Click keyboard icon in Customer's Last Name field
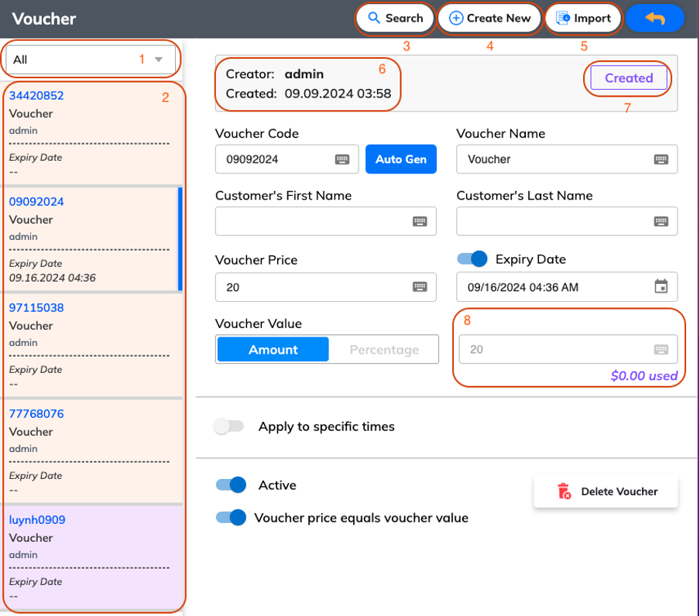The height and width of the screenshot is (616, 700). click(x=661, y=221)
